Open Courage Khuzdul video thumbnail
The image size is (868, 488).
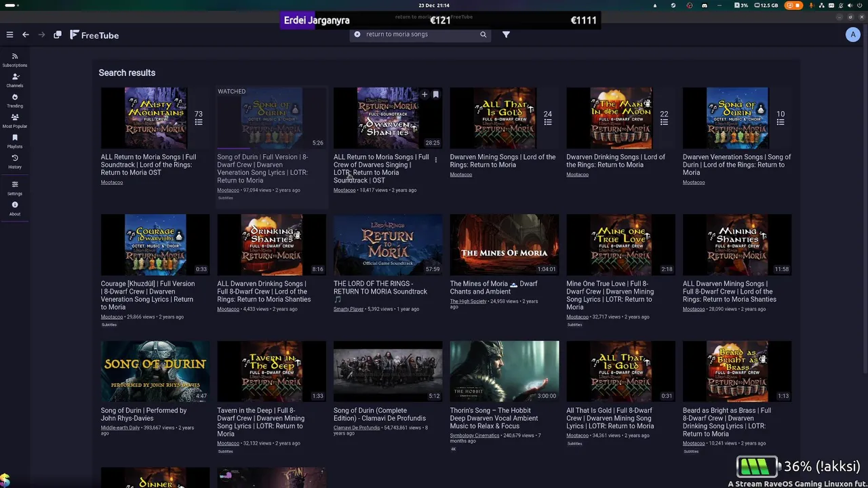click(x=155, y=245)
